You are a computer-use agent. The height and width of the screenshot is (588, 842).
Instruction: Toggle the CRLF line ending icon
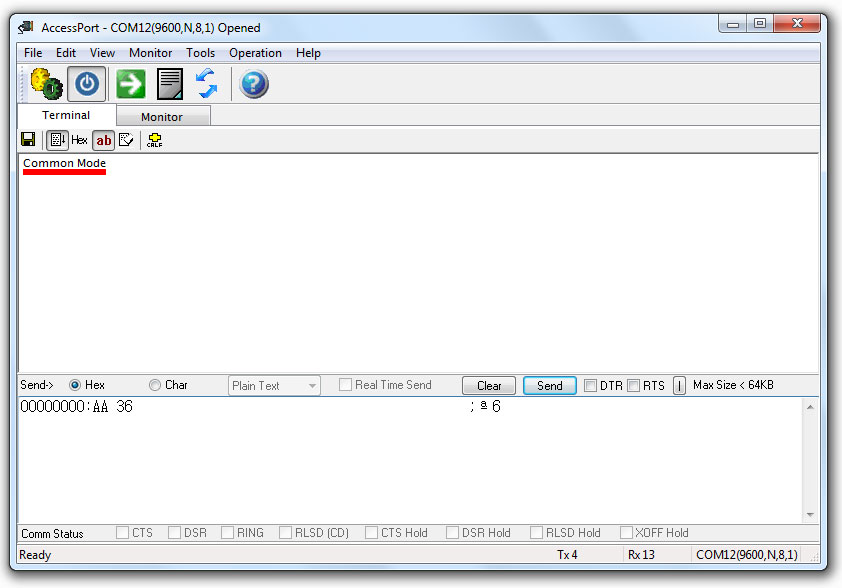coord(155,140)
